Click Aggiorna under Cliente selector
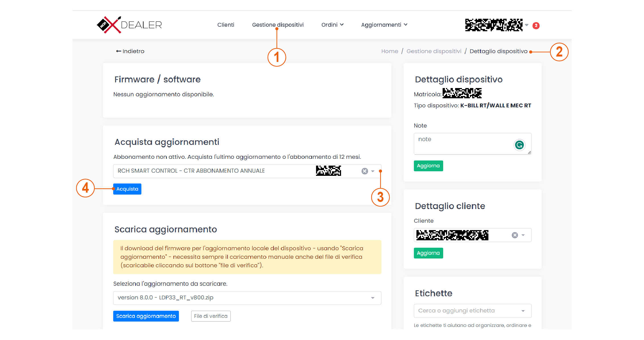 click(428, 253)
